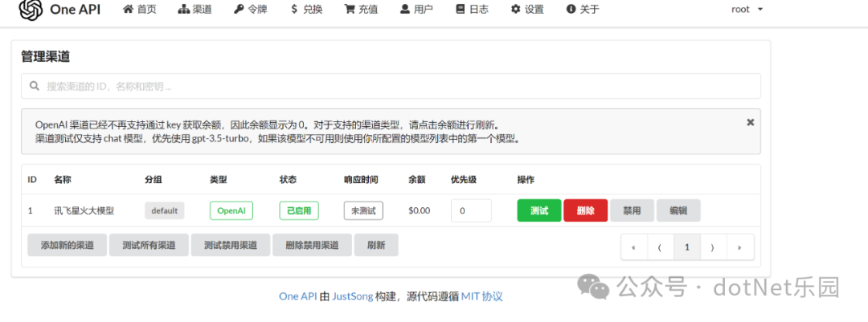
Task: Expand the root user dropdown
Action: (x=747, y=10)
